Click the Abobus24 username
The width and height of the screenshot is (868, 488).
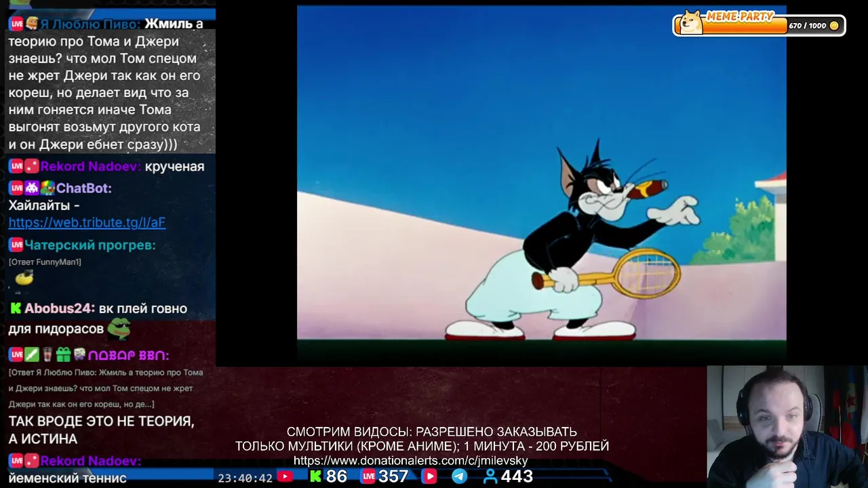point(60,308)
